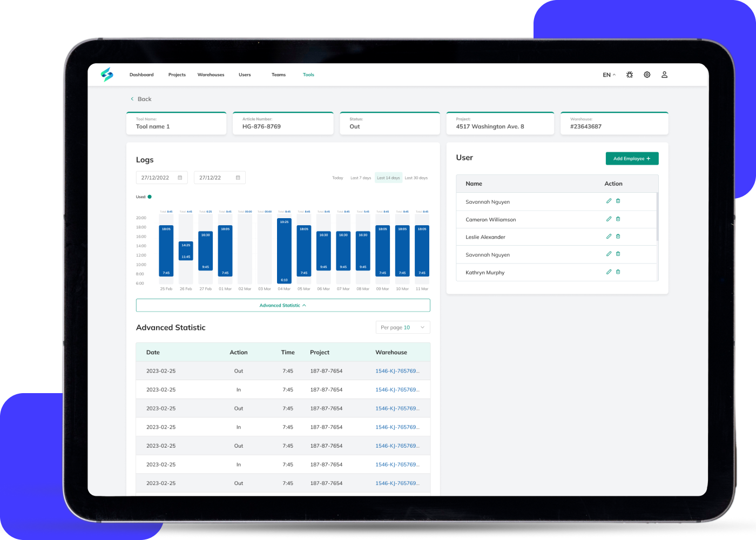Open the Teams menu item
The height and width of the screenshot is (540, 756).
pyautogui.click(x=279, y=75)
